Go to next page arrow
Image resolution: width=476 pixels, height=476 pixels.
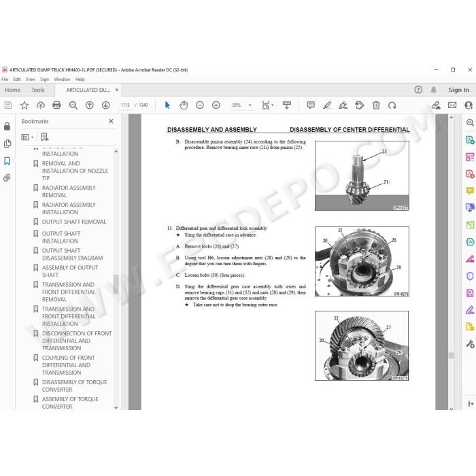click(x=105, y=105)
